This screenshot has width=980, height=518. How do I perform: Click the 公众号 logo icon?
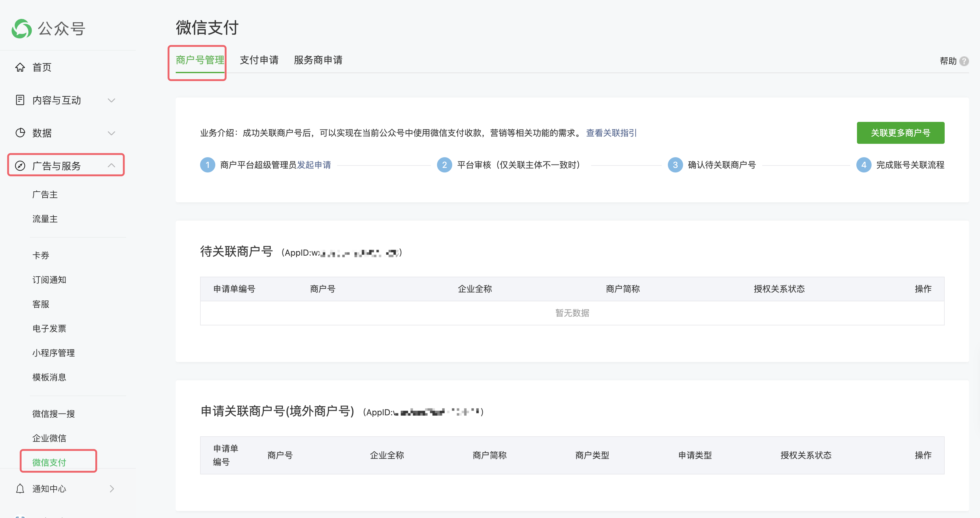click(x=22, y=29)
